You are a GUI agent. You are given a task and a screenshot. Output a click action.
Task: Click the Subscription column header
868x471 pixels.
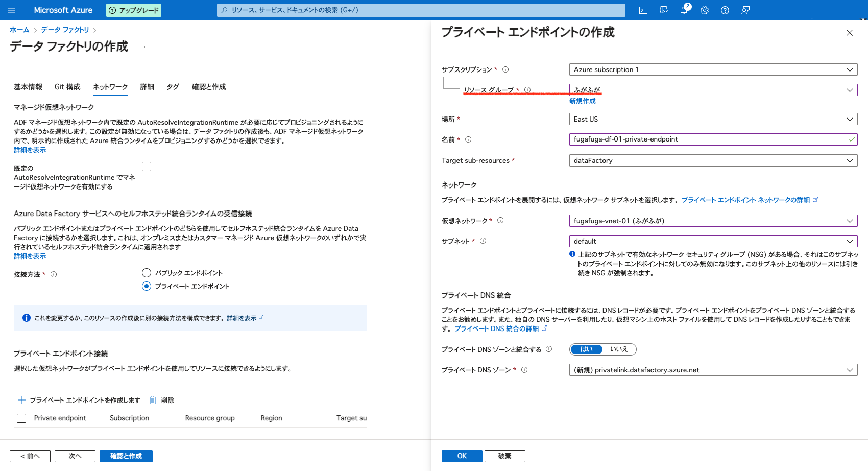[x=129, y=418]
